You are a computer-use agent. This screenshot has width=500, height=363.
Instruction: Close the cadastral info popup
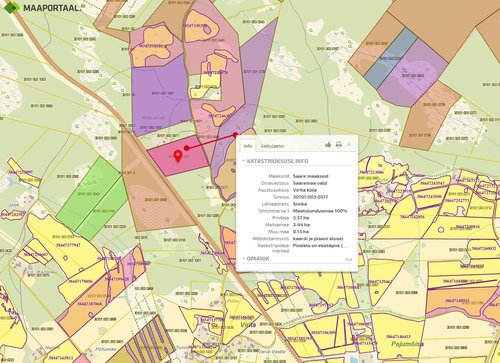point(349,145)
